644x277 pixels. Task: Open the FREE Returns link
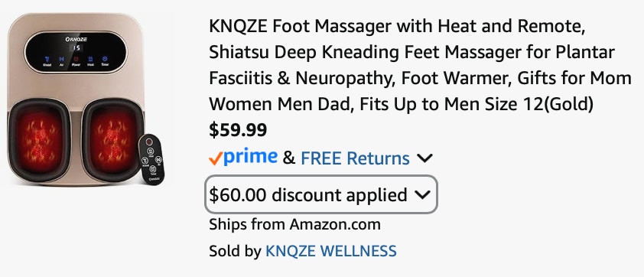click(355, 158)
